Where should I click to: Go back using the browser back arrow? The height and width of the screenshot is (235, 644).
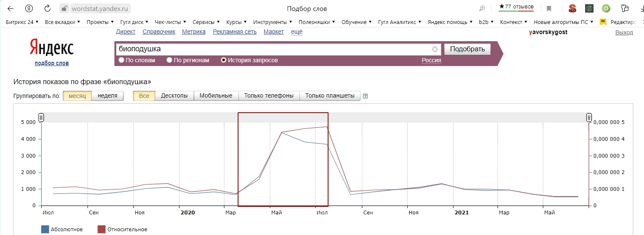point(11,8)
